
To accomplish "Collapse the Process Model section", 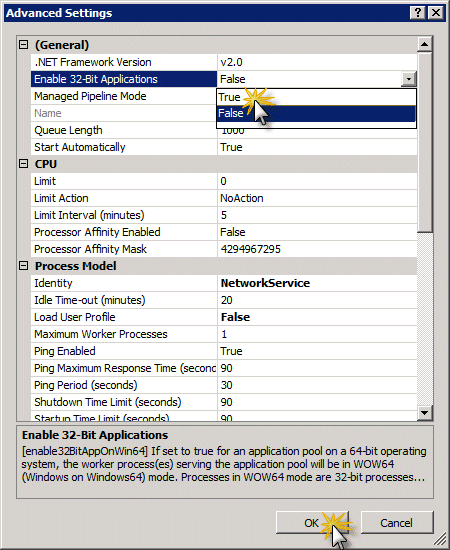I will [x=23, y=266].
